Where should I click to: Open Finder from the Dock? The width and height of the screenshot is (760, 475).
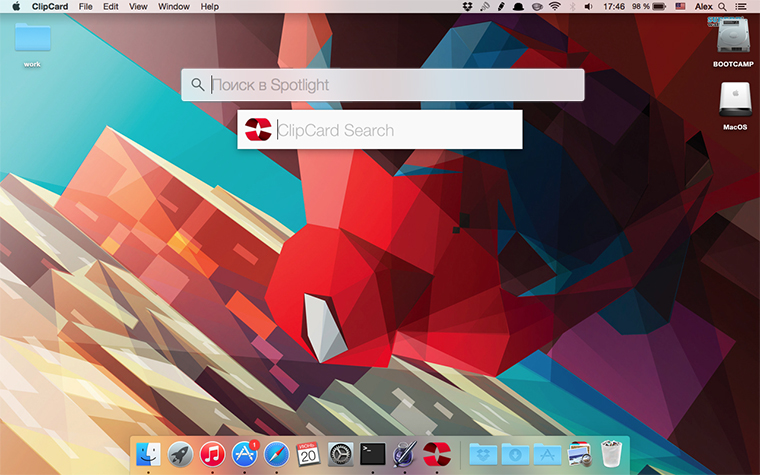pyautogui.click(x=148, y=454)
